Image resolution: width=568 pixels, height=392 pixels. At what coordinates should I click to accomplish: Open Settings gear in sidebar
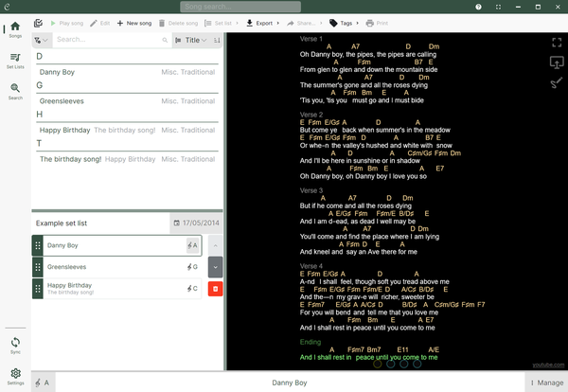click(15, 377)
